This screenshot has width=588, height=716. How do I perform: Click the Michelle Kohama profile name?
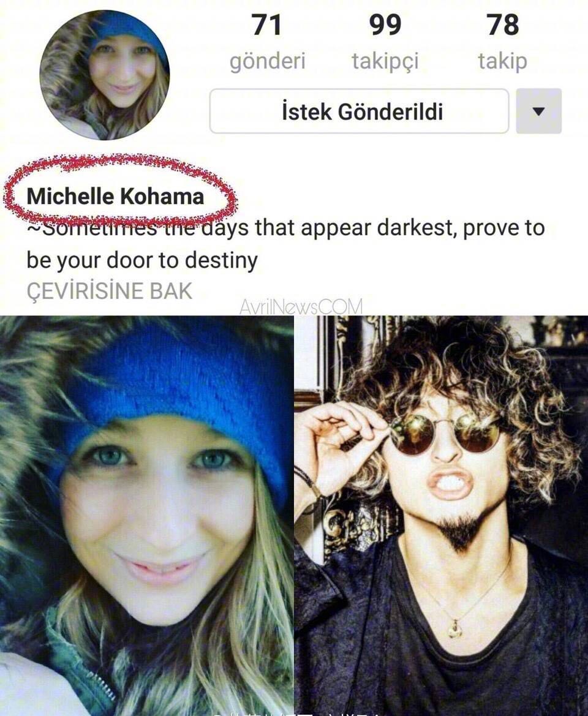[x=116, y=197]
